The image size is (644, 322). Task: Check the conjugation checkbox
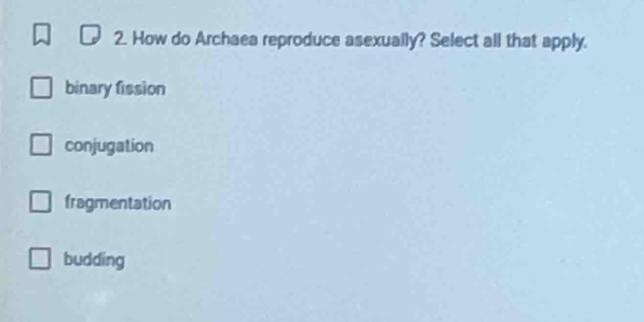[41, 145]
